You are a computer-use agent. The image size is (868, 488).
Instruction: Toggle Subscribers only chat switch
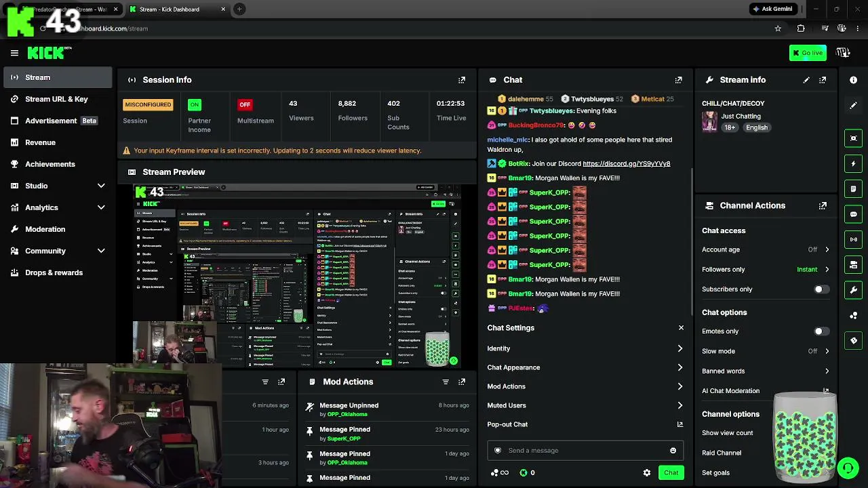point(821,289)
